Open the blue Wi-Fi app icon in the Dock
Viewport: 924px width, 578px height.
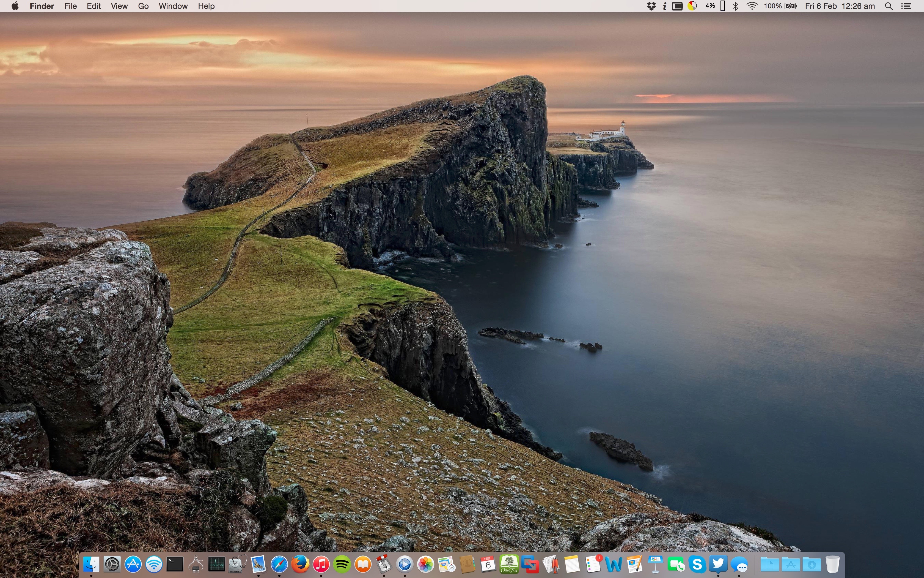point(154,564)
